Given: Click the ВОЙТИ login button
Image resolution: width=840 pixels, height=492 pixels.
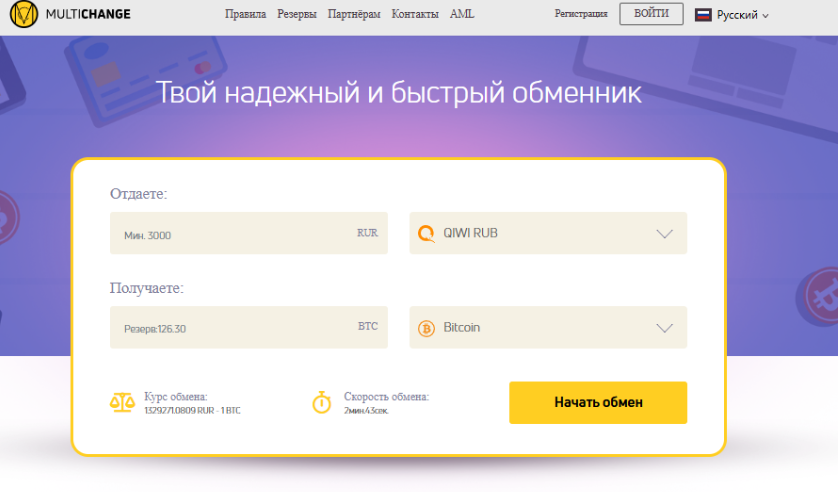Looking at the screenshot, I should tap(651, 14).
